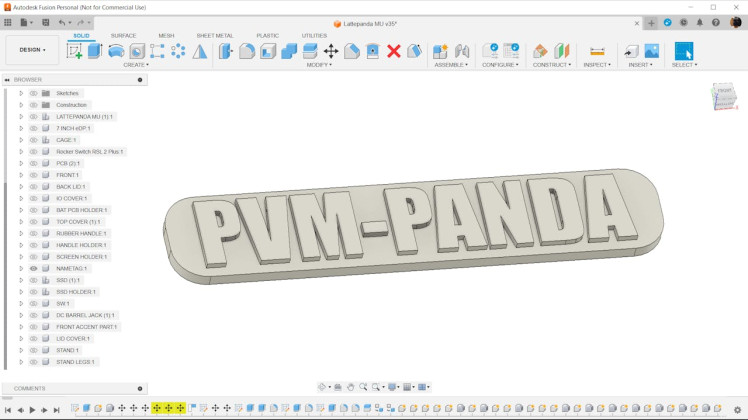The image size is (748, 420).
Task: Select the Shell tool
Action: click(268, 51)
